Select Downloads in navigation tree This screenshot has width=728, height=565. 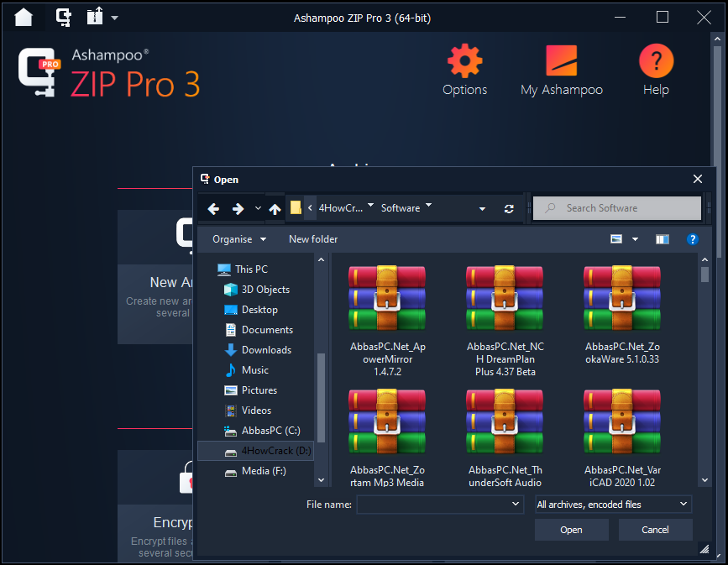(x=258, y=350)
